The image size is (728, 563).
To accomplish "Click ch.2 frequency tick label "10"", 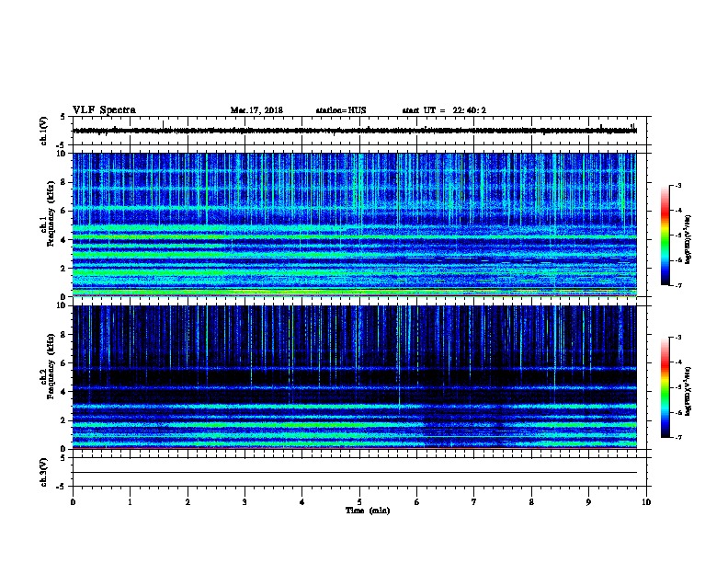I will point(63,306).
